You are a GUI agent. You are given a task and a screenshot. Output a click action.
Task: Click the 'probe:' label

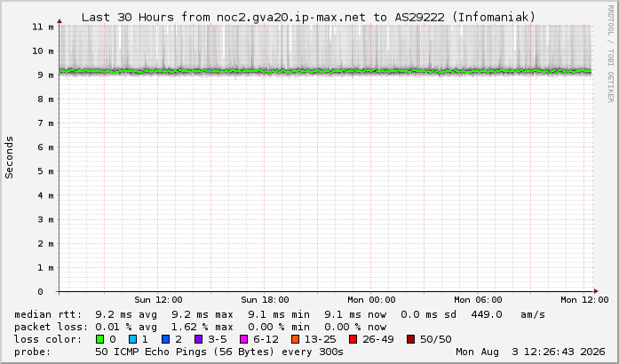pyautogui.click(x=33, y=352)
